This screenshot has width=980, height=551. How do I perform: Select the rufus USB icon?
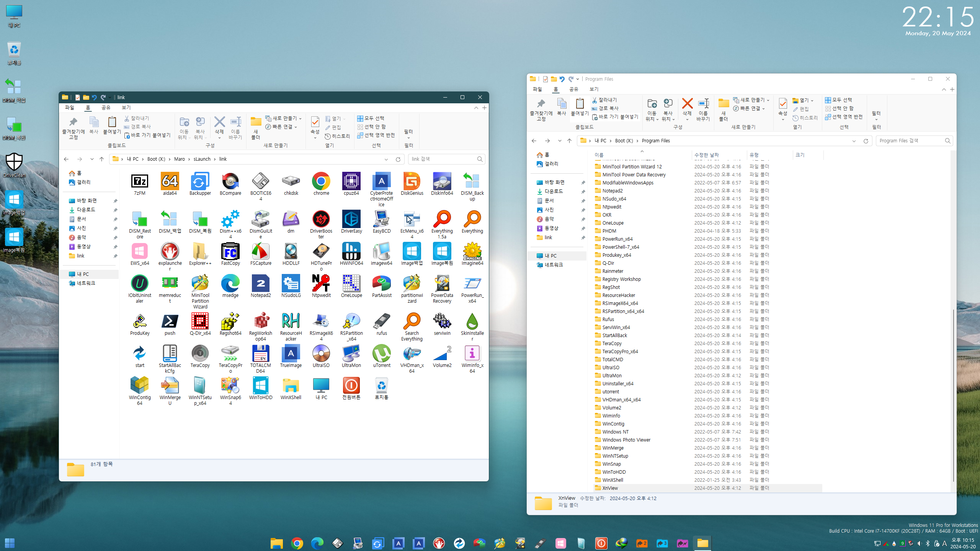[382, 321]
